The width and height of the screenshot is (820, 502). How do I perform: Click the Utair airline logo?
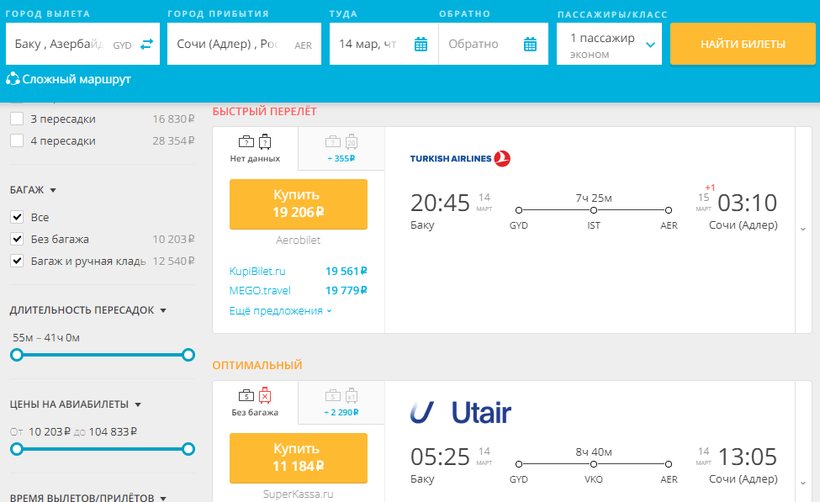460,412
